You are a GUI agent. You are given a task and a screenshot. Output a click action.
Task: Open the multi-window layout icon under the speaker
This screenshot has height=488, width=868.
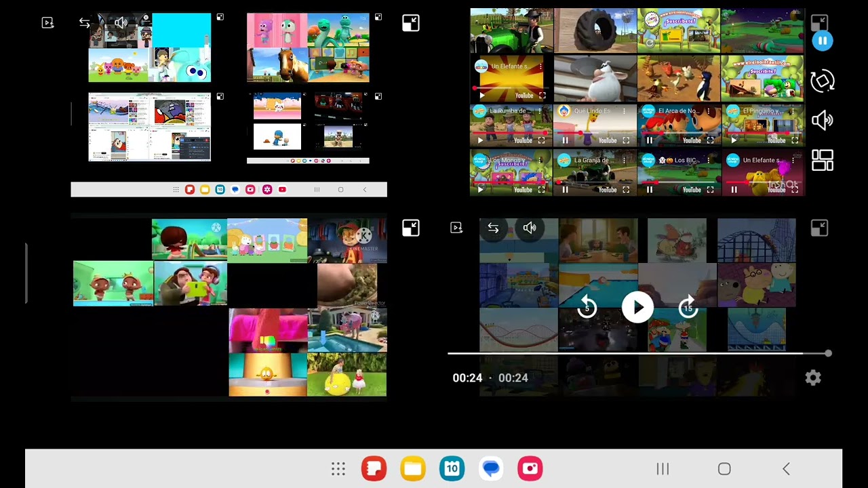[x=822, y=161]
